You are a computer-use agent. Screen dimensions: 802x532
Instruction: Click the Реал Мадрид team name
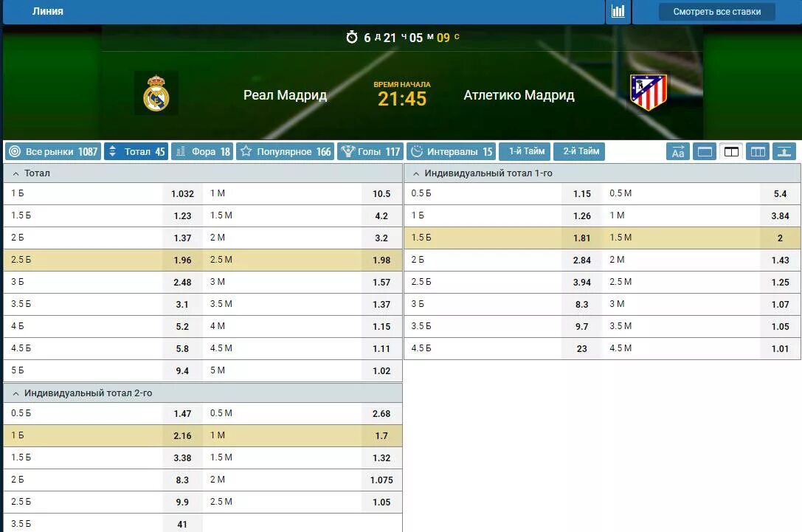(x=285, y=95)
